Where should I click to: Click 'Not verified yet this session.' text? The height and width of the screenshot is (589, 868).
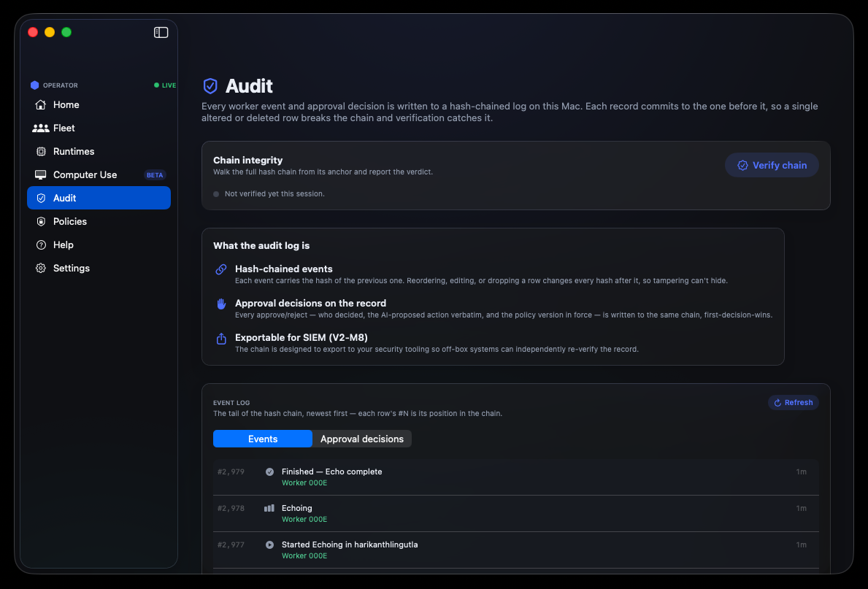point(274,193)
